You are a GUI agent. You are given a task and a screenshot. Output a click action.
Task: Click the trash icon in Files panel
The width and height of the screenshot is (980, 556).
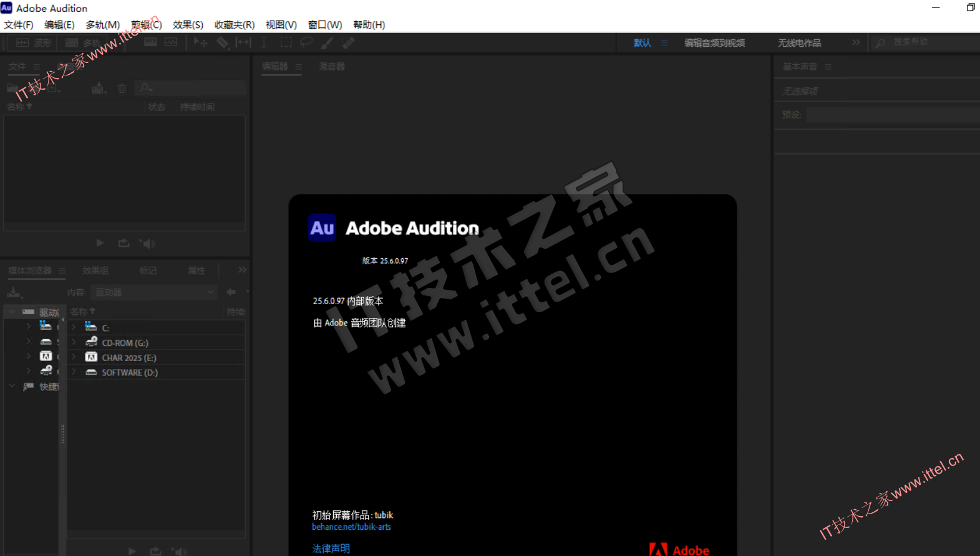coord(122,89)
